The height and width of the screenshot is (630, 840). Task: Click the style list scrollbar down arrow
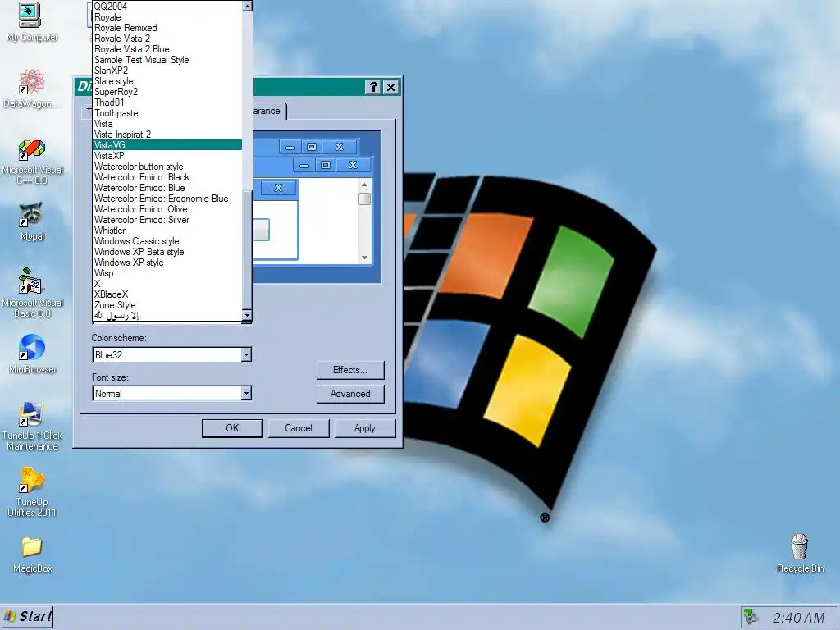pos(247,315)
